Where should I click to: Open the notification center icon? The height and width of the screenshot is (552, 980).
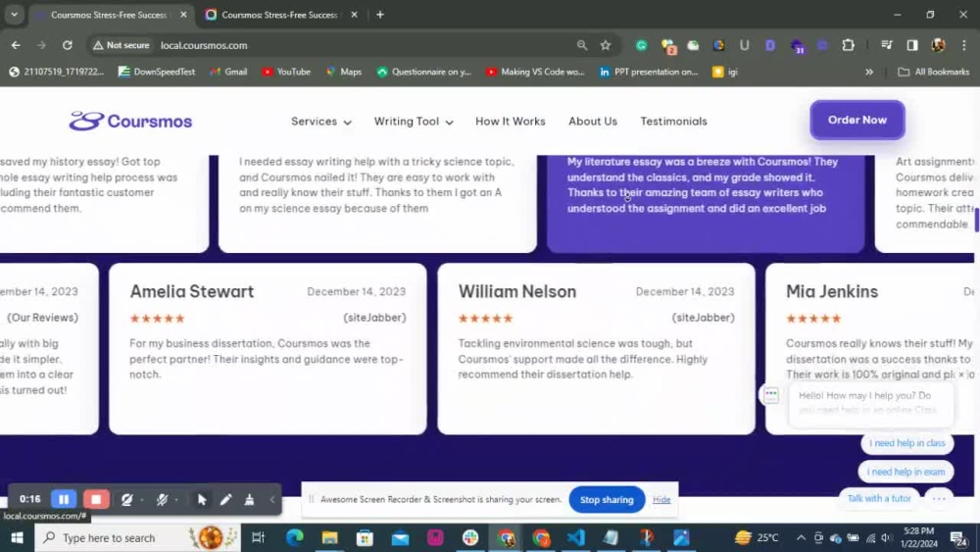click(958, 537)
